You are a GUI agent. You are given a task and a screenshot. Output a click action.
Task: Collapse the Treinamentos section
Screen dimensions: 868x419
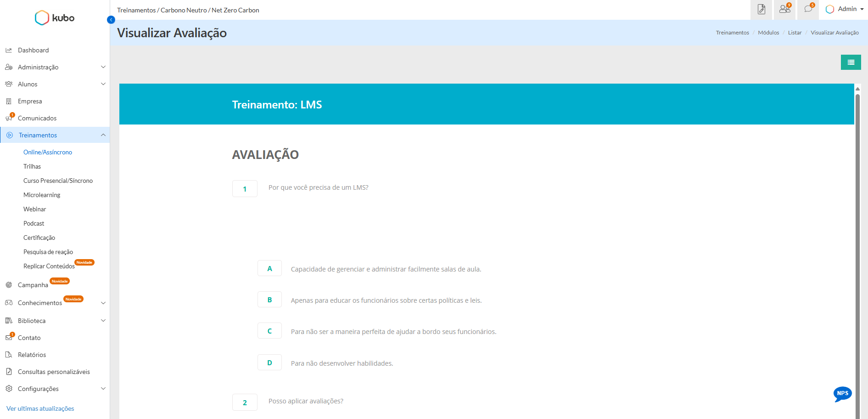click(103, 135)
